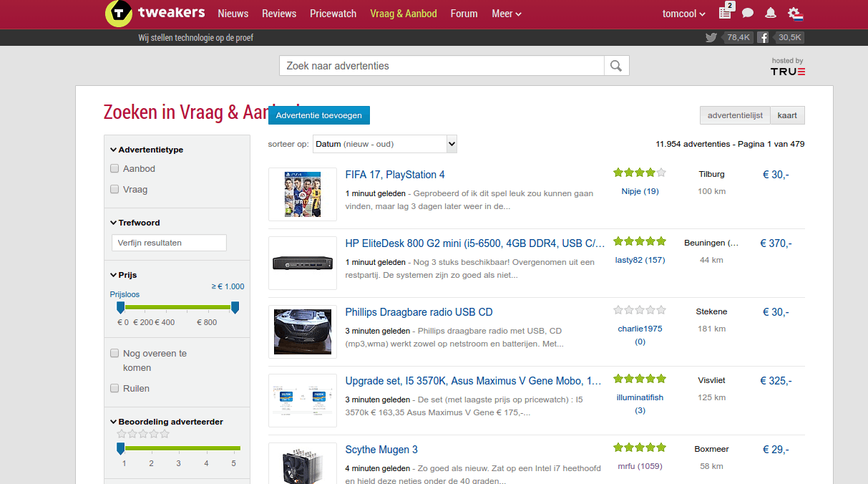The width and height of the screenshot is (868, 484).
Task: Open the Upgrade set I5 3570K listing
Action: [x=474, y=381]
